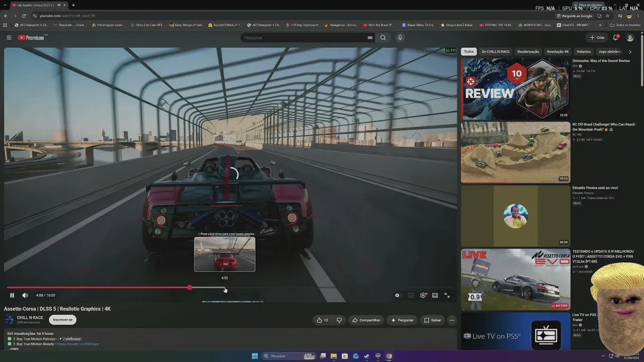Select the Volantes filter chip
The height and width of the screenshot is (362, 644).
(584, 51)
